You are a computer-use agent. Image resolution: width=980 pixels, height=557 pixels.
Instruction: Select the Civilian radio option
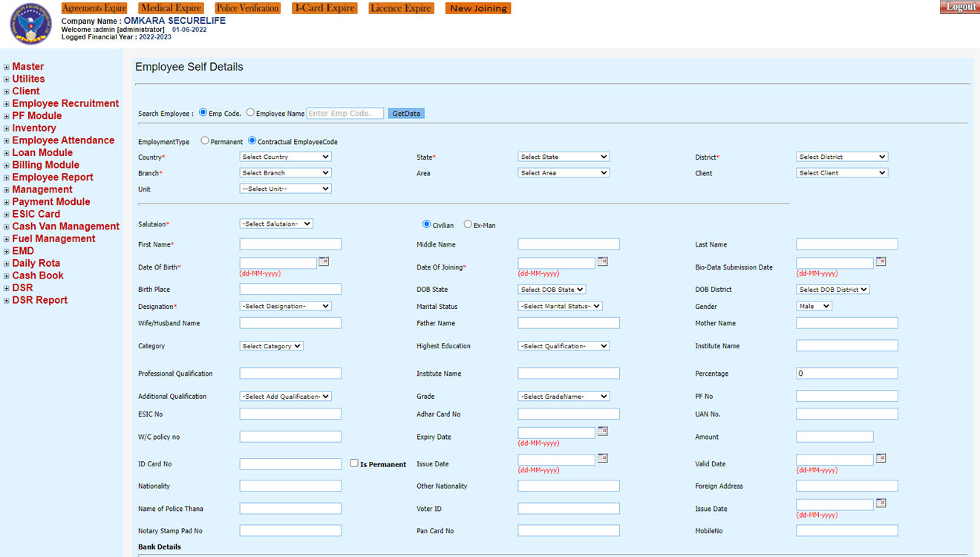point(426,224)
